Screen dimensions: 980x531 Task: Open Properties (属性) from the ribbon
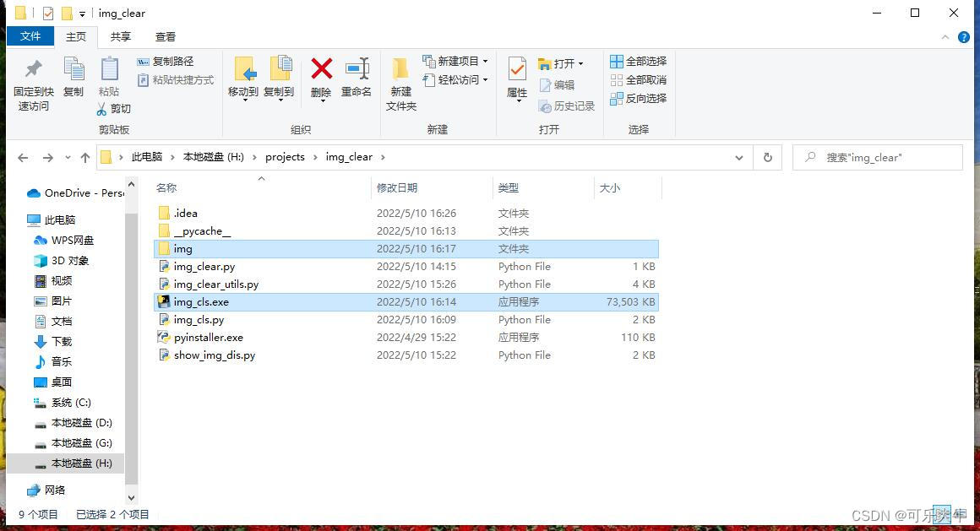(517, 71)
